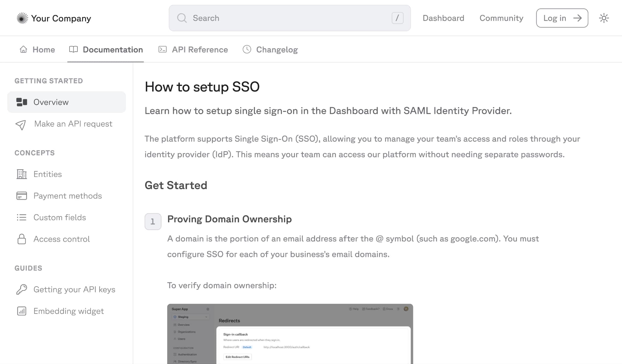Viewport: 622px width, 364px height.
Task: Click the Embedding widget chart icon
Action: coord(22,311)
